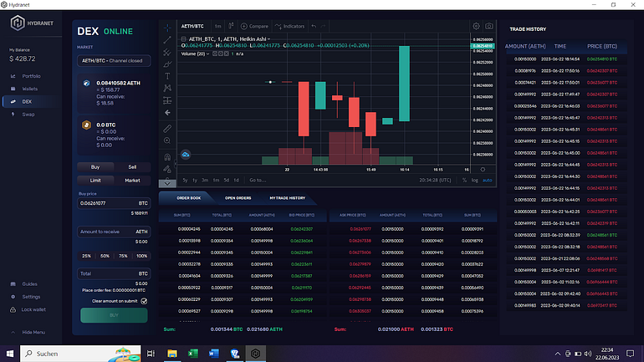Image resolution: width=644 pixels, height=362 pixels.
Task: Select the prediction and measurement tool
Action: pos(167,100)
